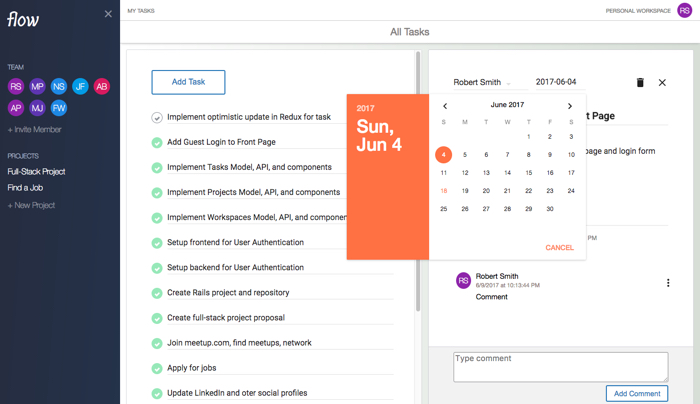Viewport: 700px width, 404px height.
Task: Open Robert Smith assignee dropdown
Action: (x=482, y=83)
